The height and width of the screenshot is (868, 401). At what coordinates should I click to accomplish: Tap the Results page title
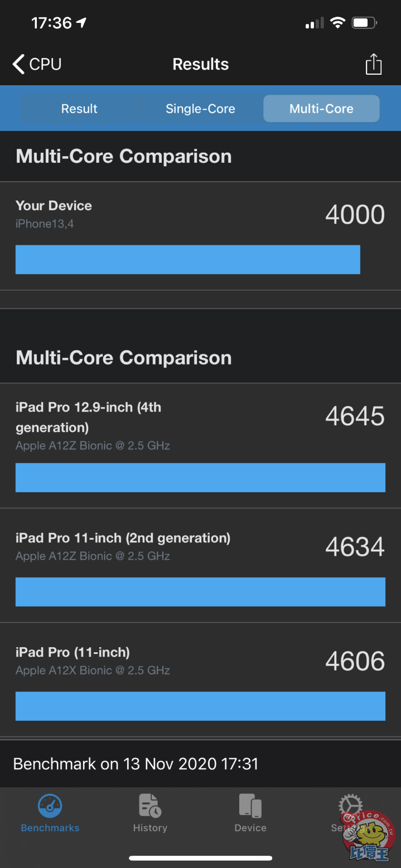coord(200,64)
